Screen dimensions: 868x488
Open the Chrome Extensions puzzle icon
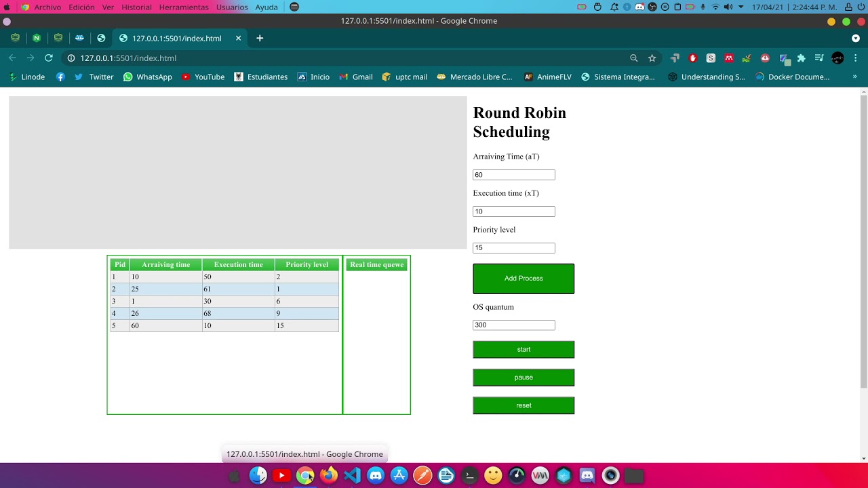802,58
